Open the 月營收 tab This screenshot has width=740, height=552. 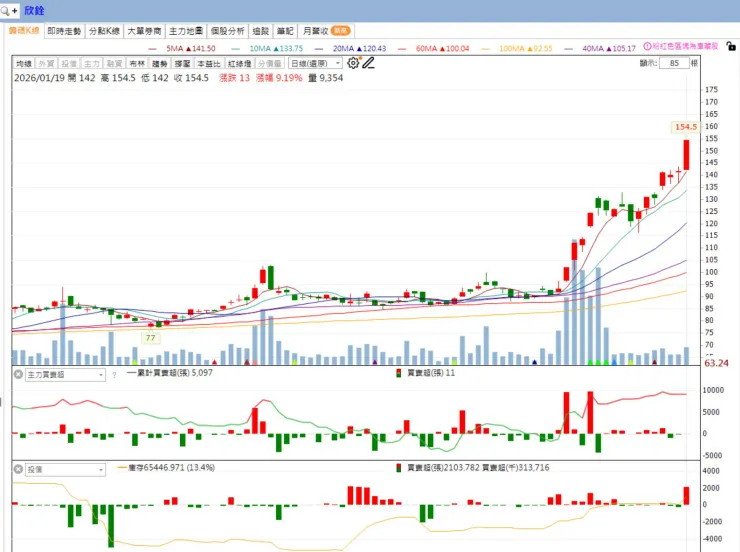[327, 31]
